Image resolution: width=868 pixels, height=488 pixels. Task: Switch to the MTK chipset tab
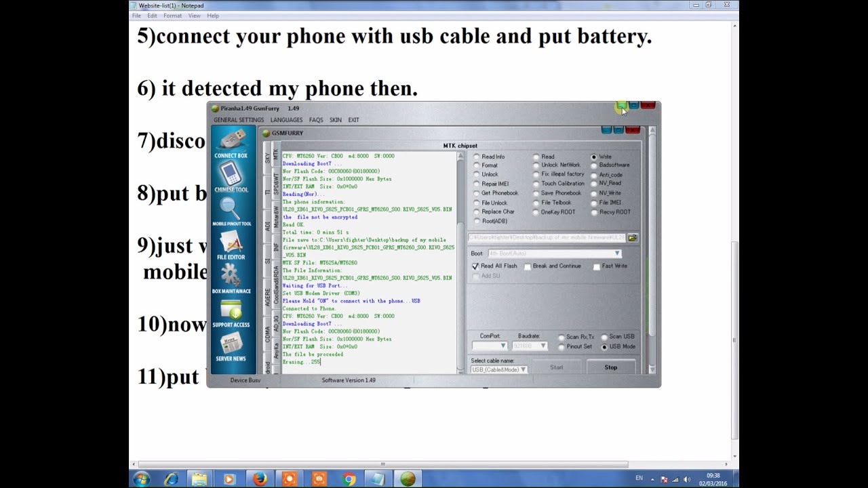(275, 155)
